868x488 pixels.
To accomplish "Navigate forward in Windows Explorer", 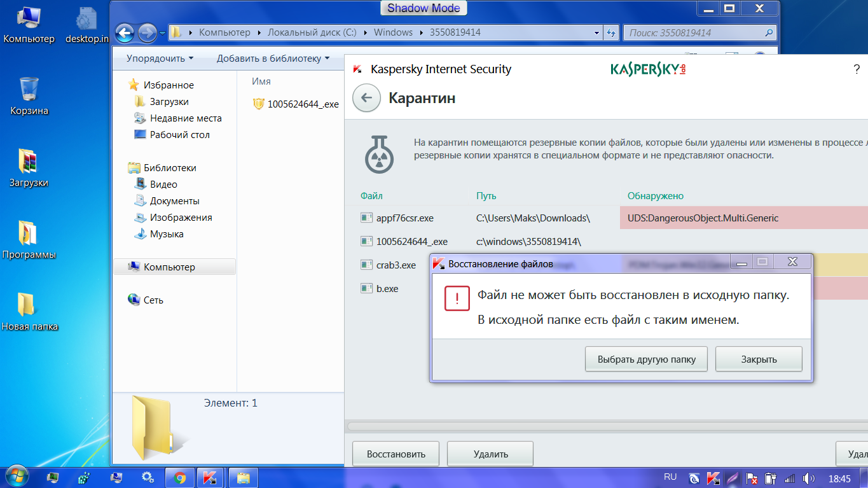I will [x=148, y=32].
